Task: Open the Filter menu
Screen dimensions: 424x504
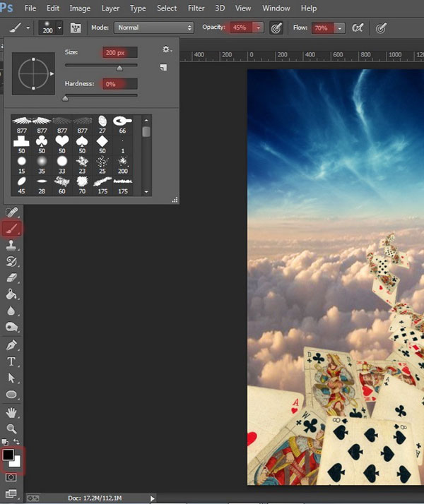Action: click(196, 8)
